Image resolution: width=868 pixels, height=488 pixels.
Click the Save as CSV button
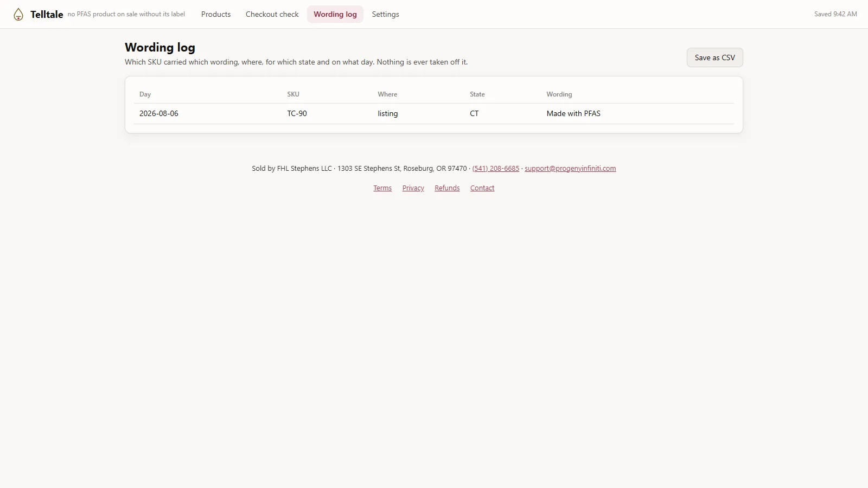click(714, 57)
